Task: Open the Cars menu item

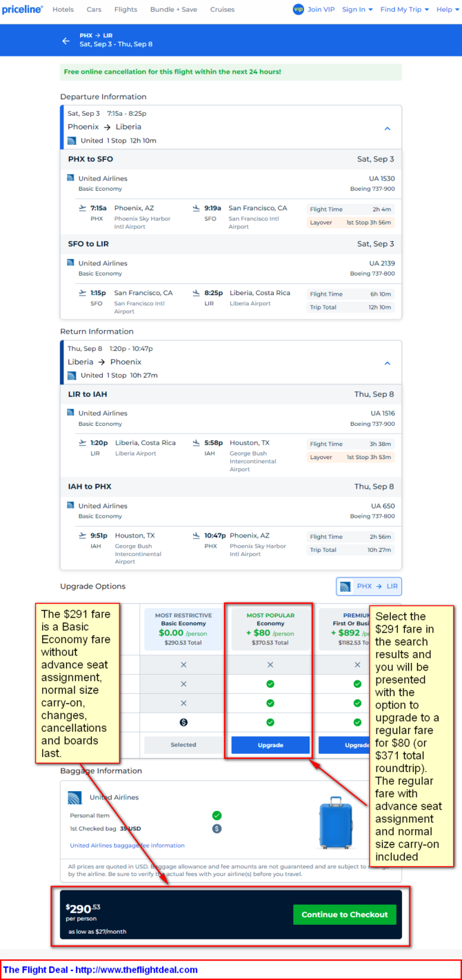Action: pyautogui.click(x=94, y=10)
